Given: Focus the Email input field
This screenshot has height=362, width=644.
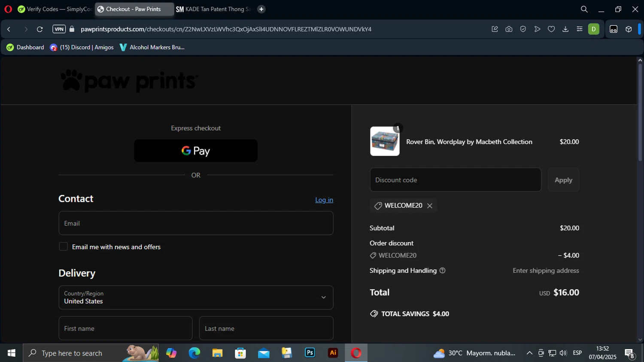Looking at the screenshot, I should pos(196,223).
